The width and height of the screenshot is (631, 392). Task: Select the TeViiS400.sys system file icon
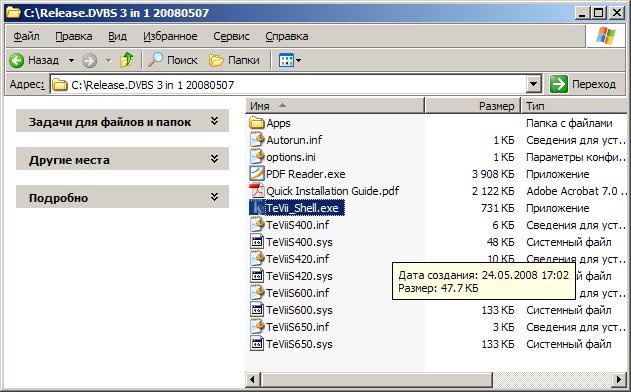pos(257,242)
